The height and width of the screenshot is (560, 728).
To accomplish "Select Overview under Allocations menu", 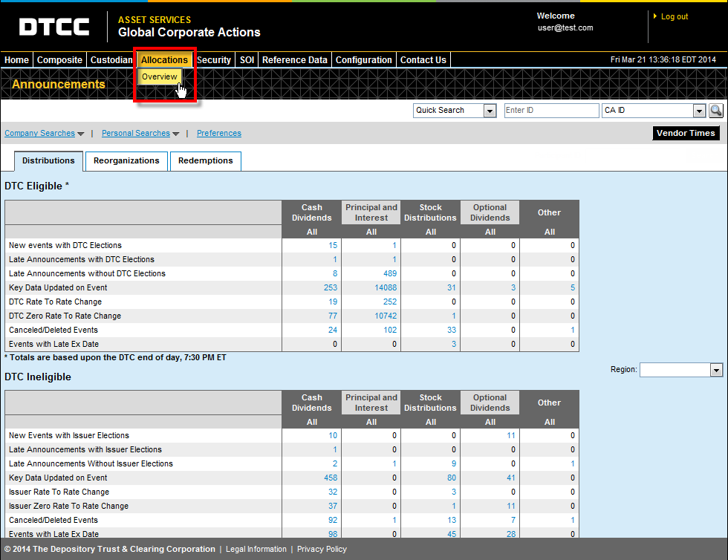I will tap(160, 77).
